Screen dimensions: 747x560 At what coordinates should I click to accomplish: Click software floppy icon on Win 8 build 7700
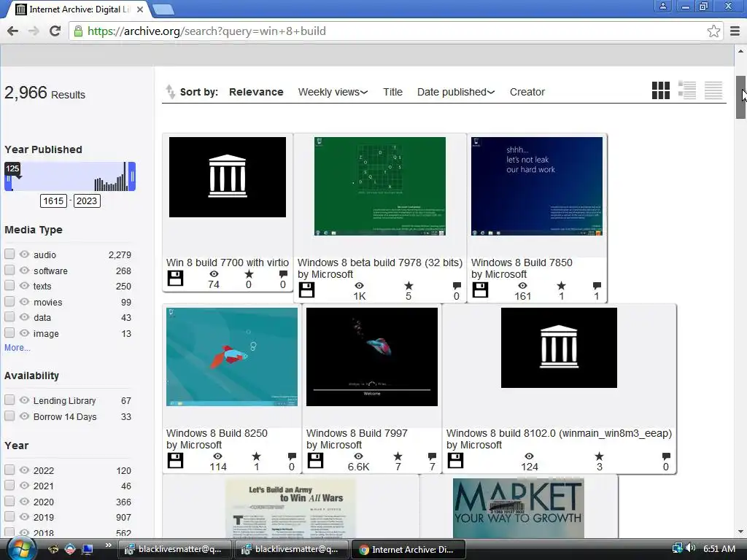tap(175, 278)
